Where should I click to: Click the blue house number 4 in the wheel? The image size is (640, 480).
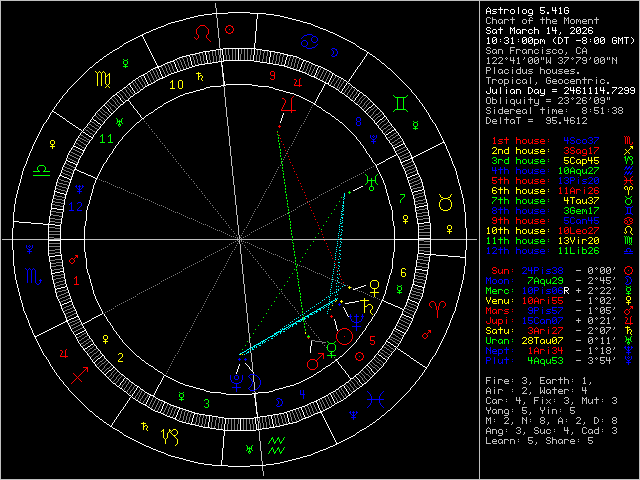302,394
